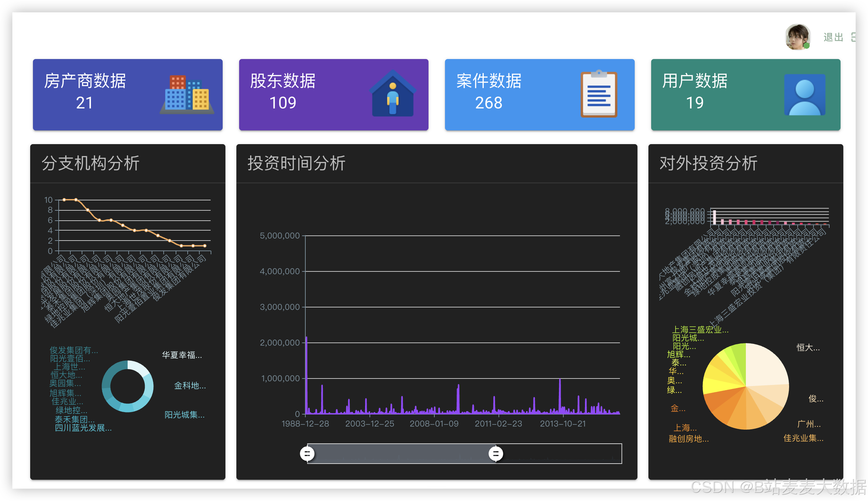Image resolution: width=868 pixels, height=501 pixels.
Task: Click the 投资时间分析 panel title
Action: click(296, 163)
